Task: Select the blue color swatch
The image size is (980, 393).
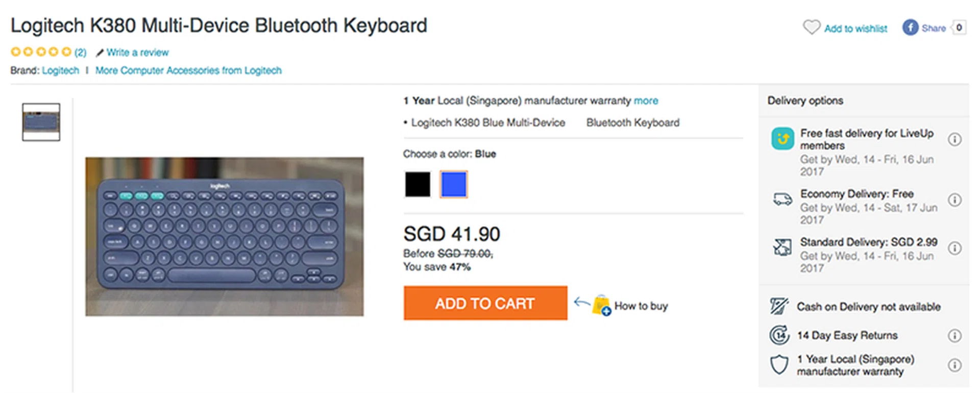Action: [x=453, y=184]
